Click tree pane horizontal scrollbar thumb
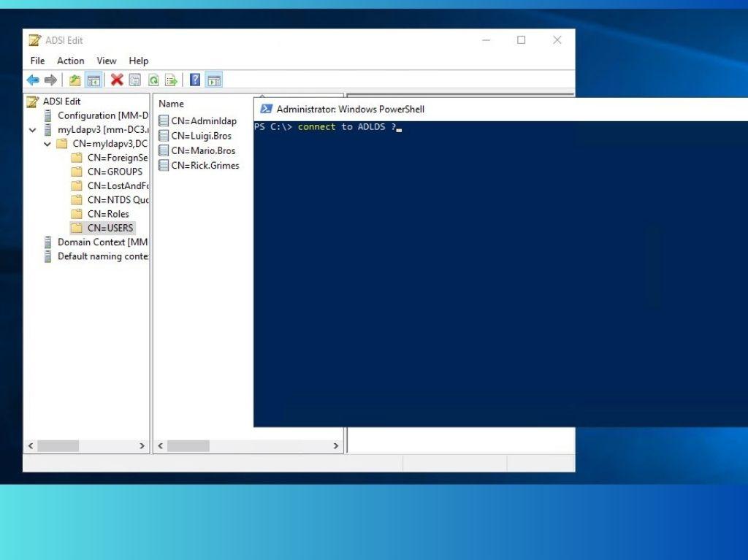Viewport: 748px width, 560px height. (58, 445)
